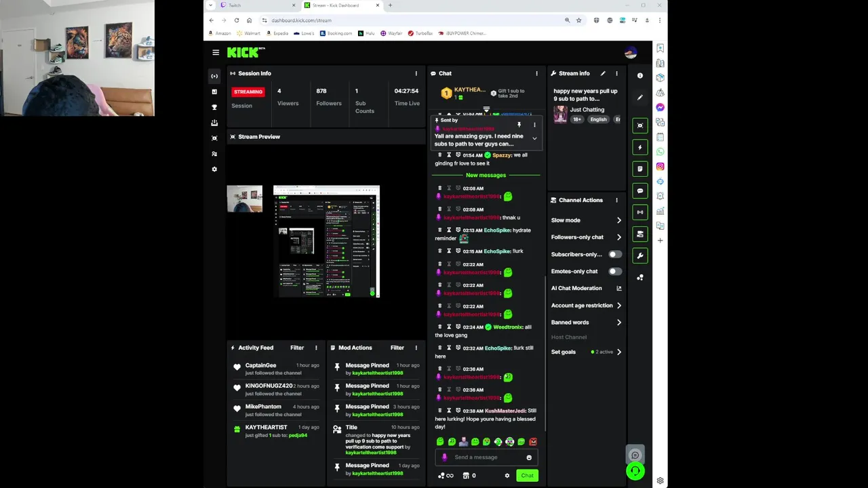Toggle the stream preview widget icon
This screenshot has height=488, width=868.
point(640,125)
